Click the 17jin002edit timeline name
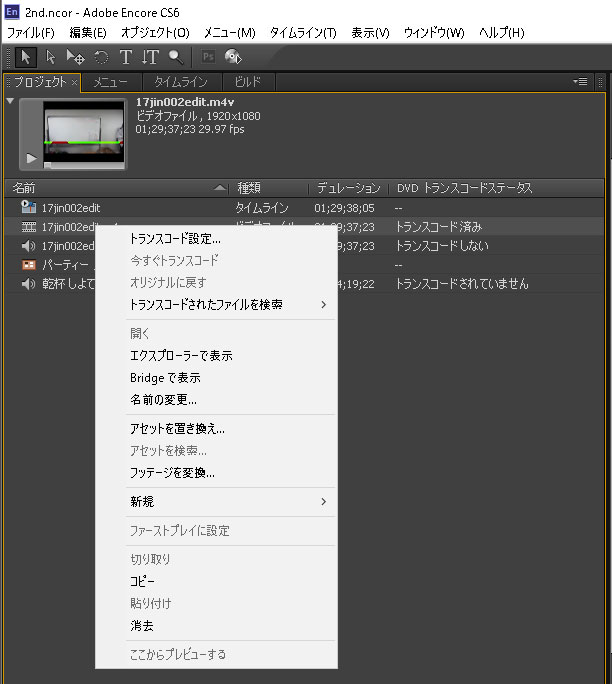This screenshot has width=612, height=684. click(71, 208)
